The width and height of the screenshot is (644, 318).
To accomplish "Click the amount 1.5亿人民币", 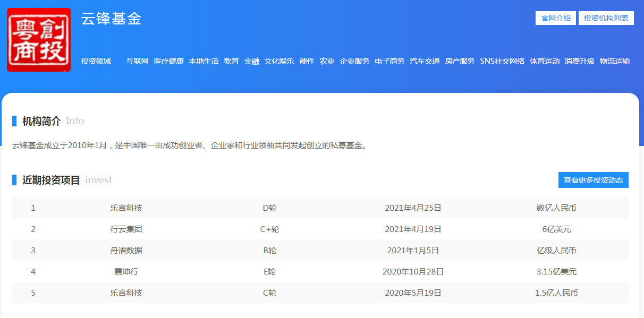I will click(x=556, y=293).
